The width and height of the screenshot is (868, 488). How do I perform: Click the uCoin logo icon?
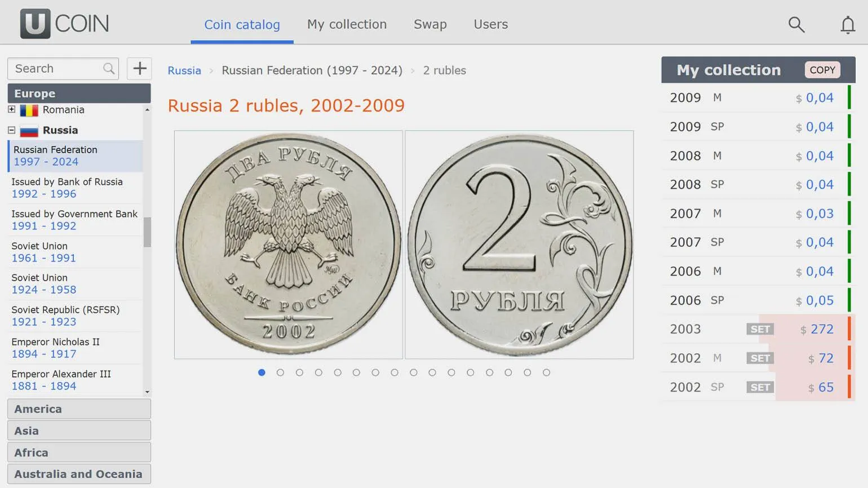(x=35, y=24)
